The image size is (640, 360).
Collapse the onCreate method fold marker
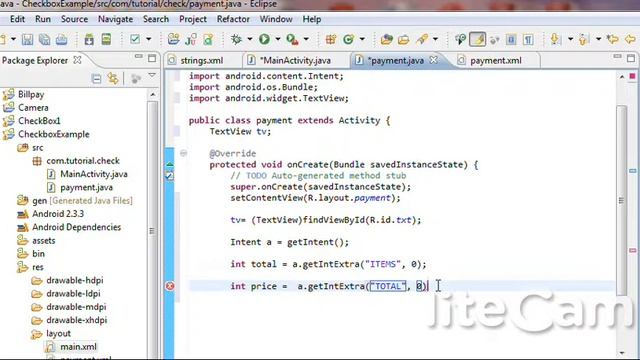pos(184,153)
